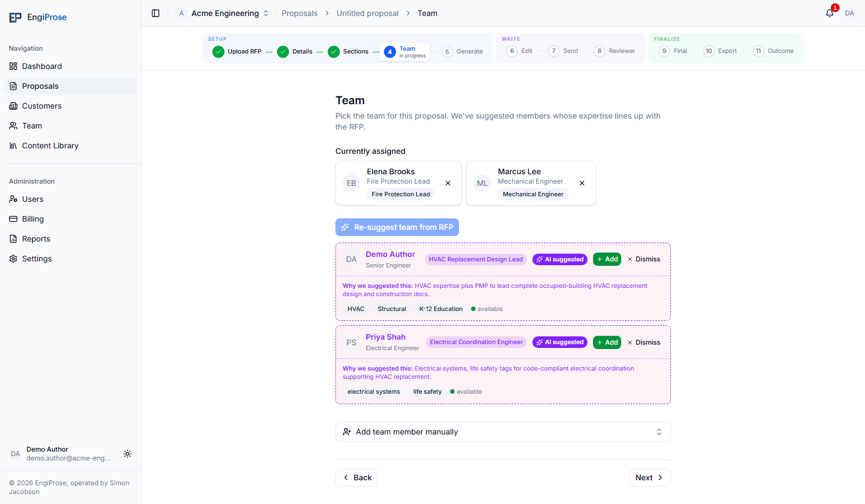The height and width of the screenshot is (504, 865).
Task: Remove Elena Brooks from assigned team
Action: (448, 183)
